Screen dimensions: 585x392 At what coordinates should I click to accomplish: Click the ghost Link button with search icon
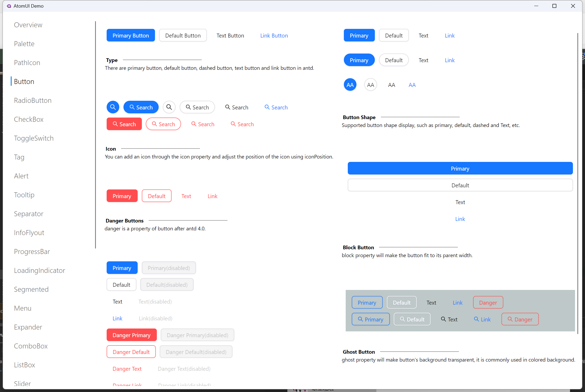pos(482,319)
